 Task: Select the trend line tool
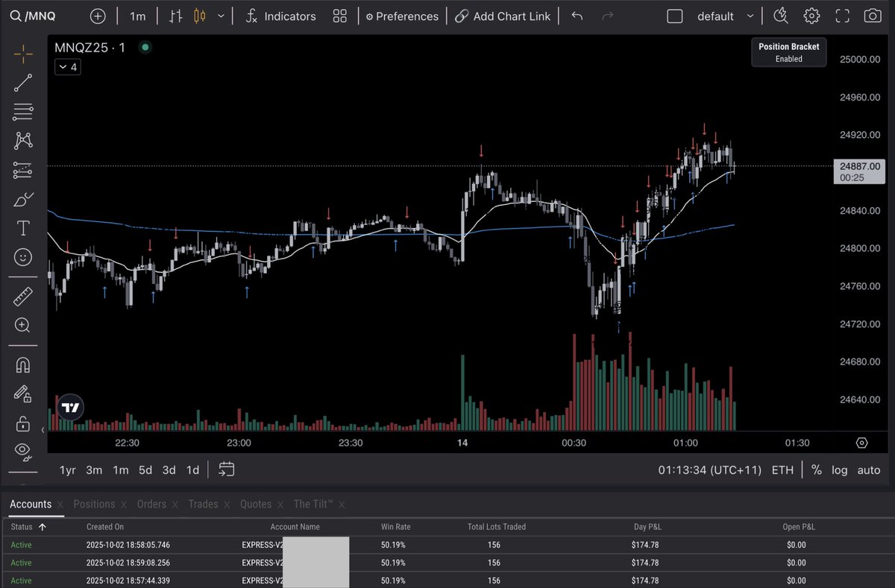(x=23, y=83)
